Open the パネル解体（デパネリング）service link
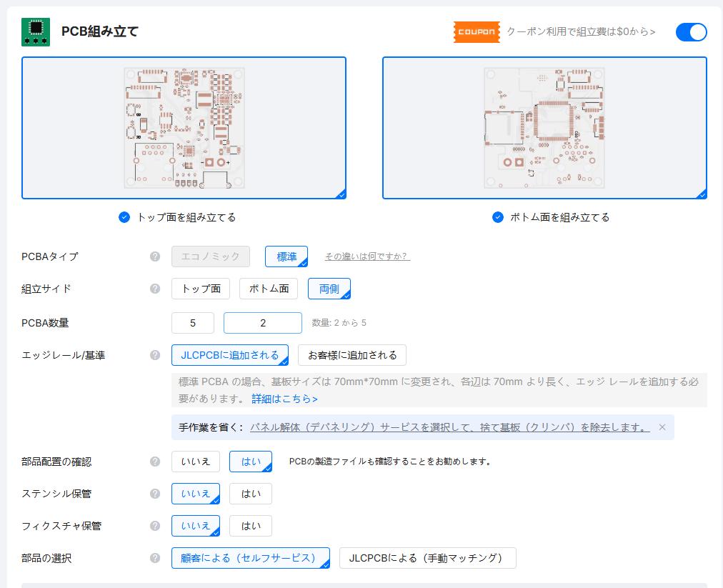 (x=450, y=427)
